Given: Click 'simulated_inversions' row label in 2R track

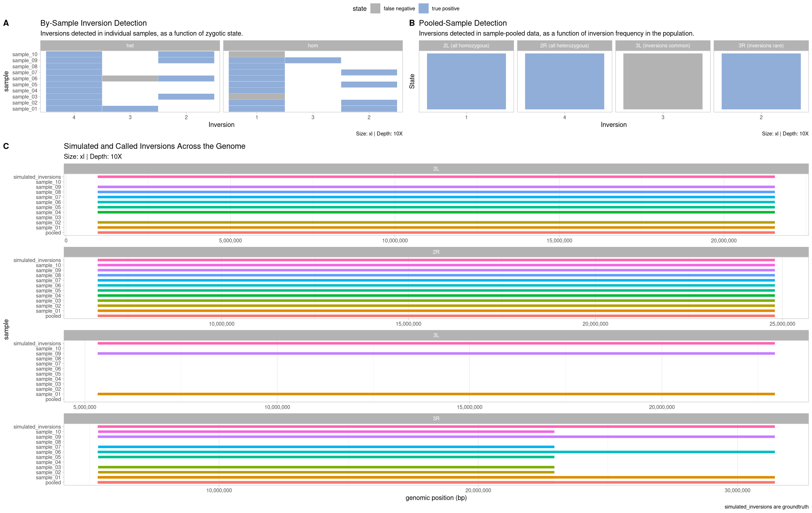Looking at the screenshot, I should pos(37,260).
